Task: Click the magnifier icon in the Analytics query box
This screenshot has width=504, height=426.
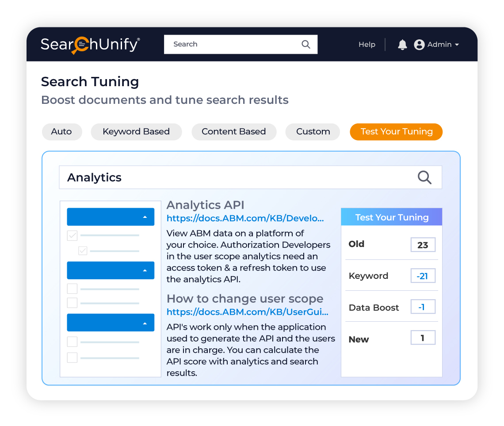Action: point(424,177)
